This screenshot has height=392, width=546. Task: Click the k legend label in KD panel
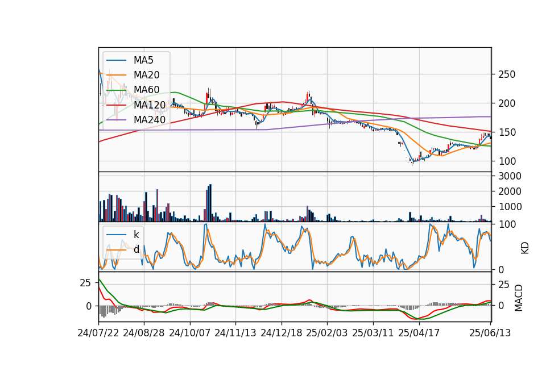point(136,235)
